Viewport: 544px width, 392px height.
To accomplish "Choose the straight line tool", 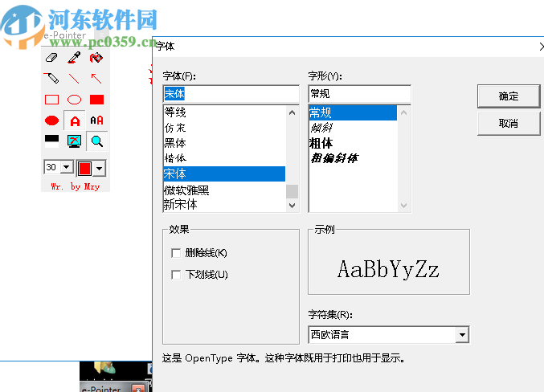I will [x=74, y=79].
